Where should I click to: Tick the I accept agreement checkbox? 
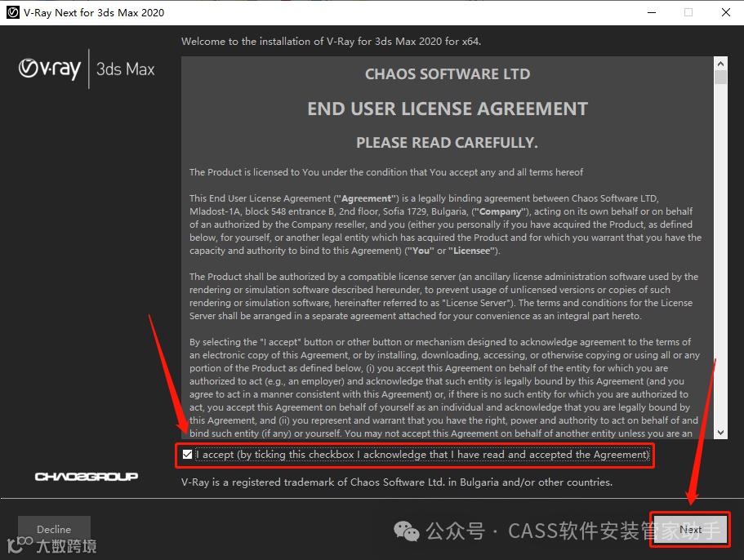187,455
